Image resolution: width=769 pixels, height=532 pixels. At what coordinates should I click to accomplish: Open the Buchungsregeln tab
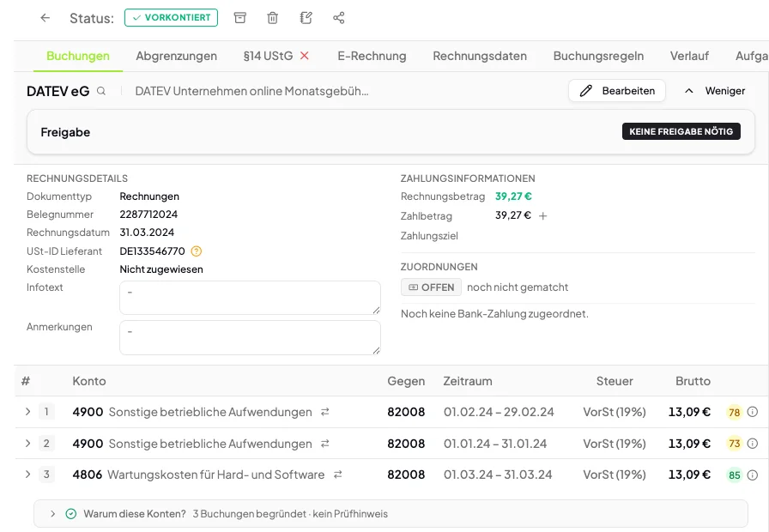598,56
